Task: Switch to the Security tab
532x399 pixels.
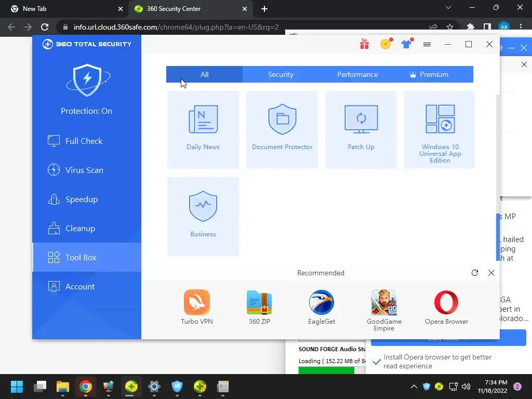Action: click(281, 74)
